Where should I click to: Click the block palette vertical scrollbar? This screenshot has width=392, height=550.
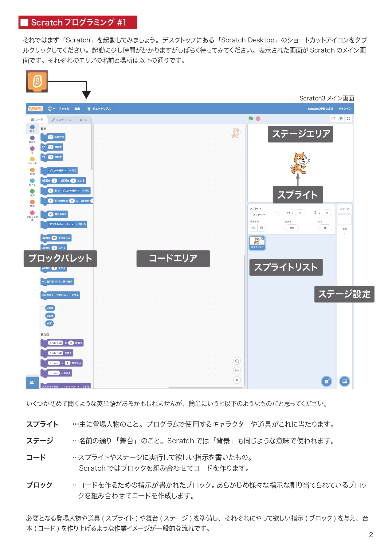pos(92,147)
